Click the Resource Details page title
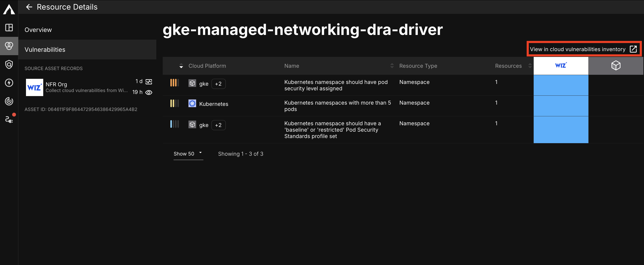Viewport: 644px width, 265px height. tap(67, 7)
